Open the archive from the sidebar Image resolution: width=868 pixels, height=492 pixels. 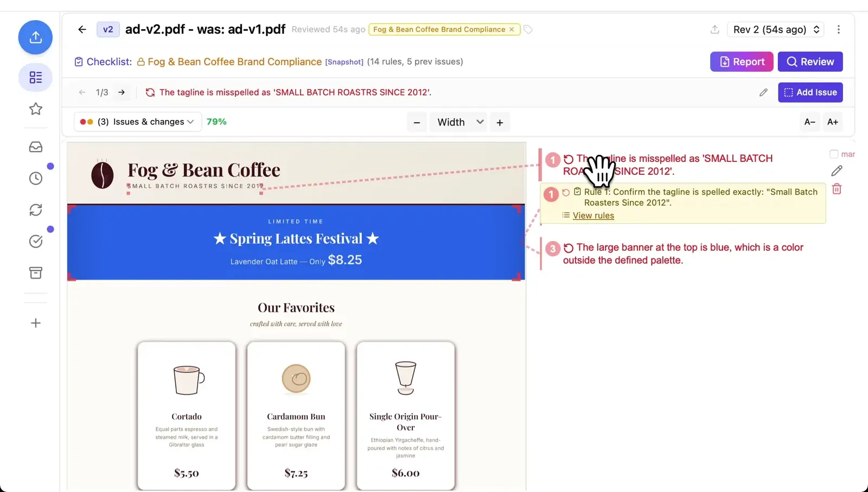[35, 273]
